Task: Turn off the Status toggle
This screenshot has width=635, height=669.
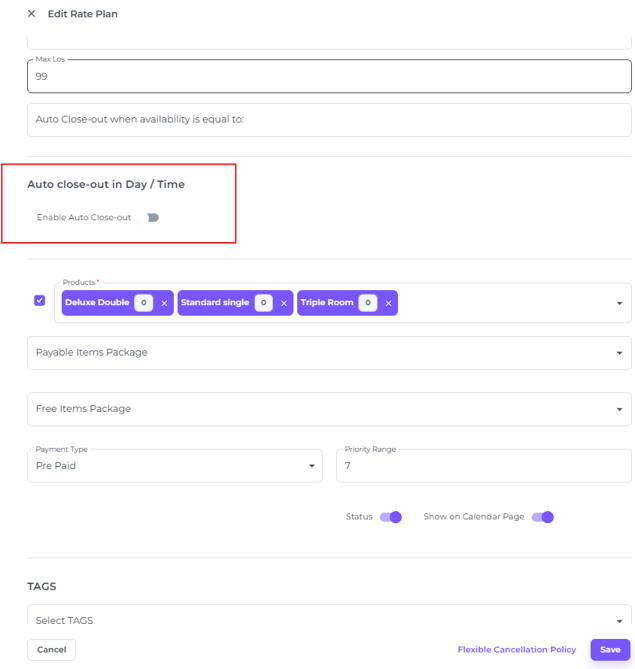Action: [x=391, y=517]
